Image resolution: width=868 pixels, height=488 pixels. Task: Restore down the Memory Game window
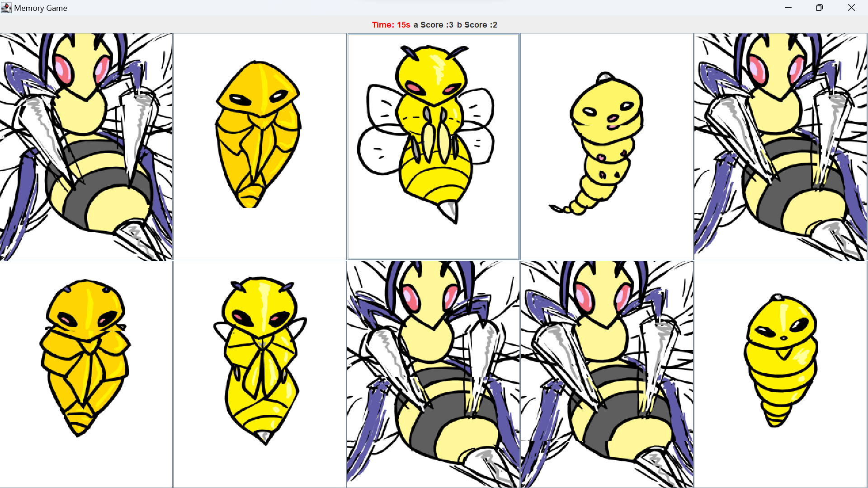click(x=819, y=8)
